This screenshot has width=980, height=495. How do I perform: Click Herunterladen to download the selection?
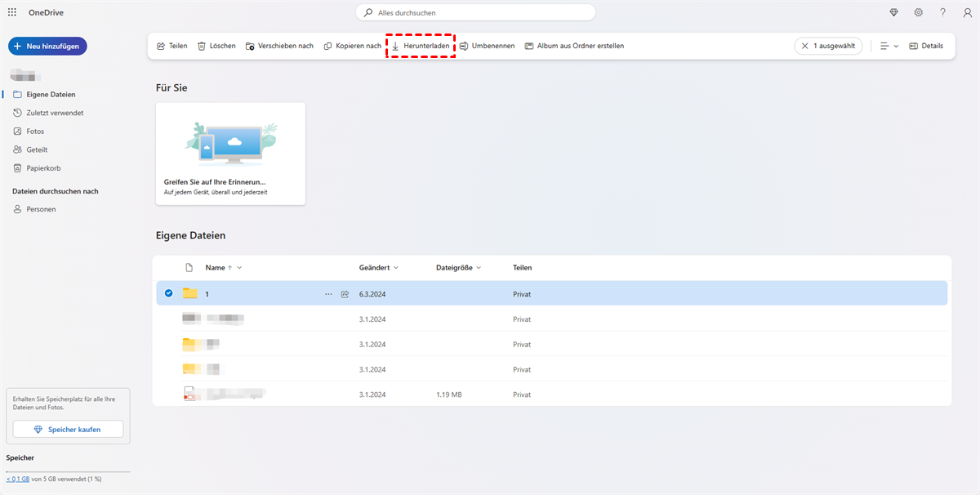[x=420, y=47]
